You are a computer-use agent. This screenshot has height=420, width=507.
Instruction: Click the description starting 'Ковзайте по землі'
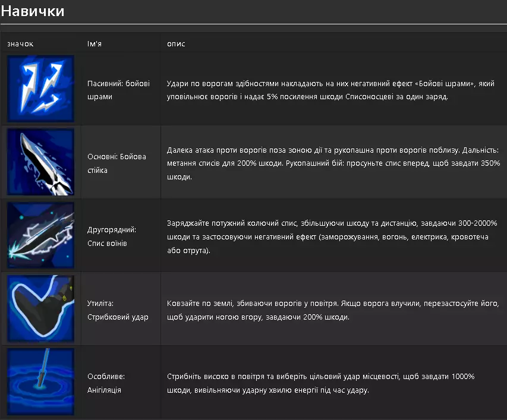pyautogui.click(x=333, y=310)
